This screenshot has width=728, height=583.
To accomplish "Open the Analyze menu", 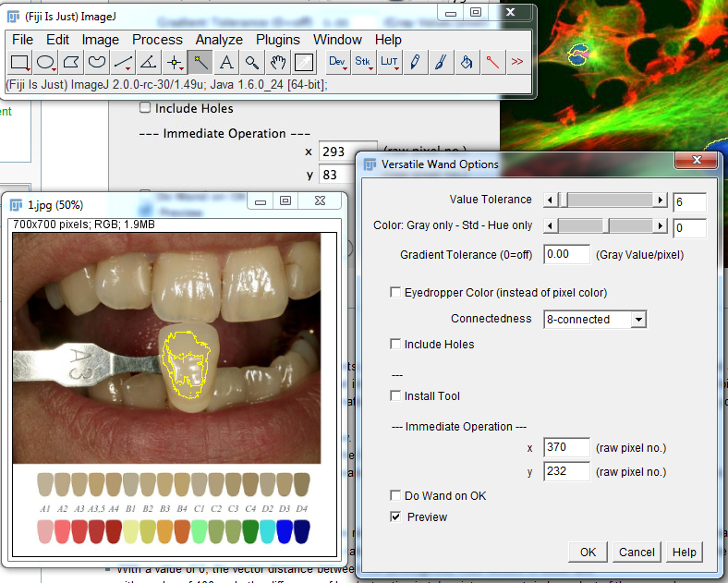I will (x=219, y=40).
